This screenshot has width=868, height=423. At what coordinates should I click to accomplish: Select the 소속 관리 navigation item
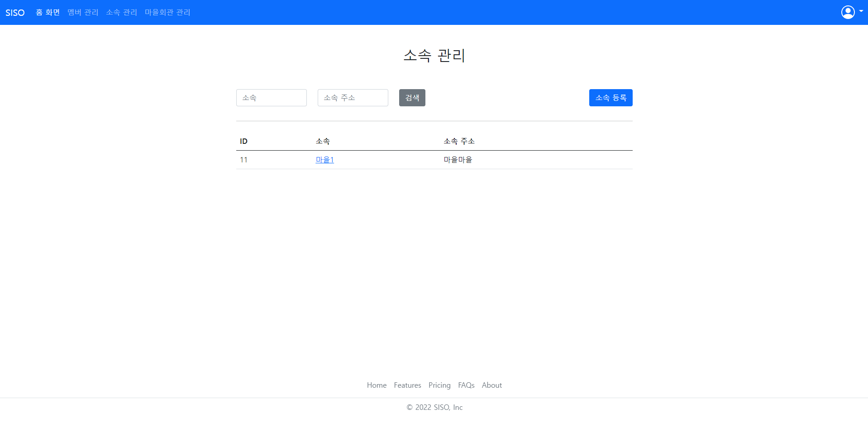pyautogui.click(x=121, y=12)
